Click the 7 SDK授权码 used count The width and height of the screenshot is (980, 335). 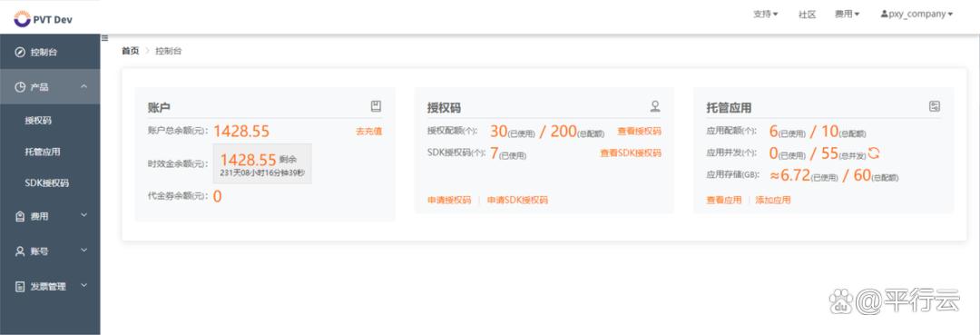(494, 153)
